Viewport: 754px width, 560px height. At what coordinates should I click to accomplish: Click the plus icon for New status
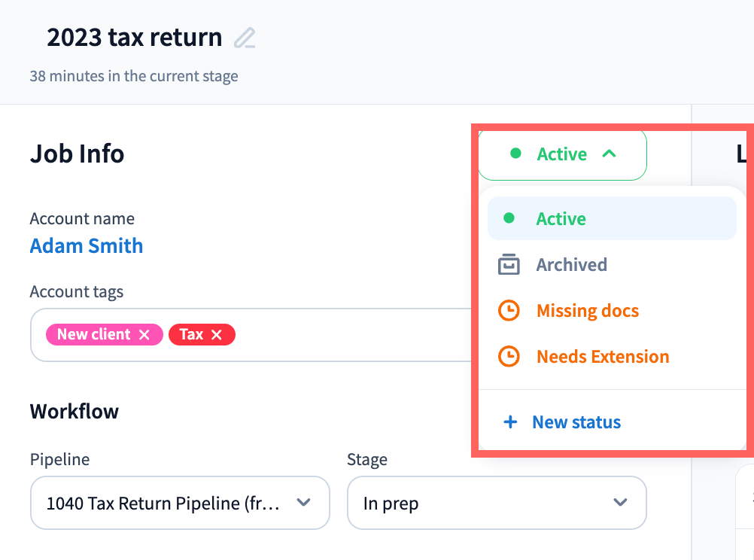(x=510, y=422)
